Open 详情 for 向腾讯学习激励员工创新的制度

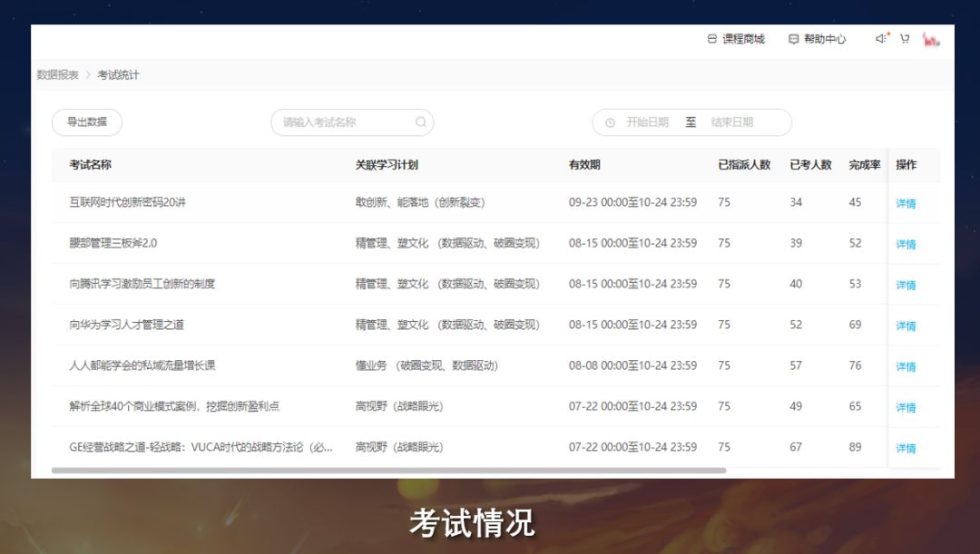906,285
